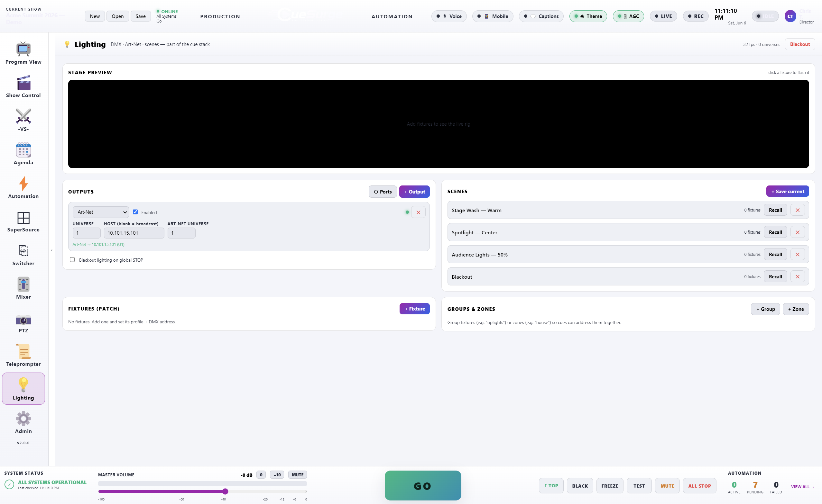The width and height of the screenshot is (822, 504).
Task: Uncheck the output Enabled checkbox
Action: [135, 212]
